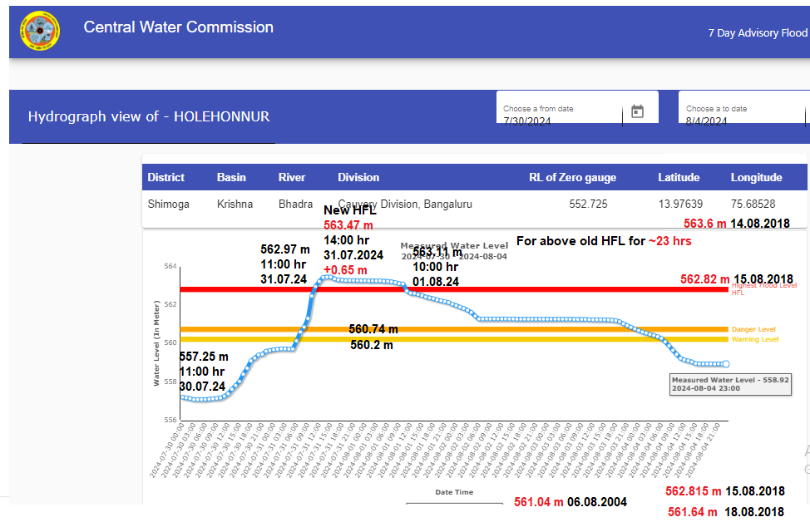
Task: Click the Shimoga district cell
Action: pos(168,204)
